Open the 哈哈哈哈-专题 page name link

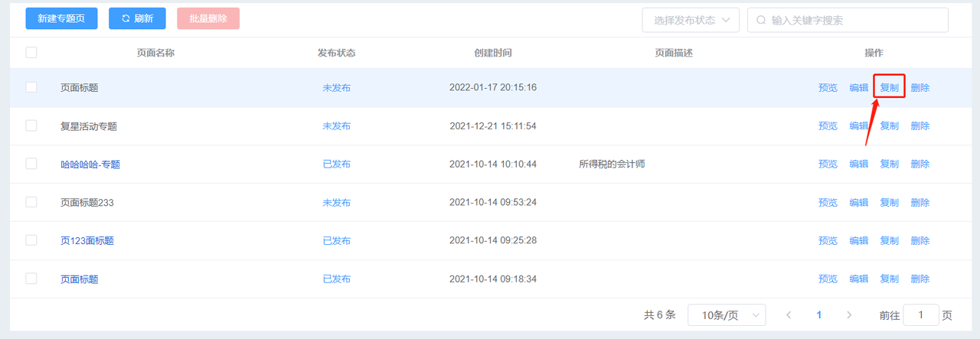[x=90, y=164]
